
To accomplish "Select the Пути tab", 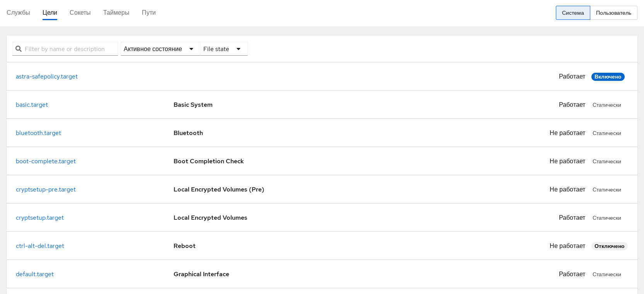I will click(148, 12).
